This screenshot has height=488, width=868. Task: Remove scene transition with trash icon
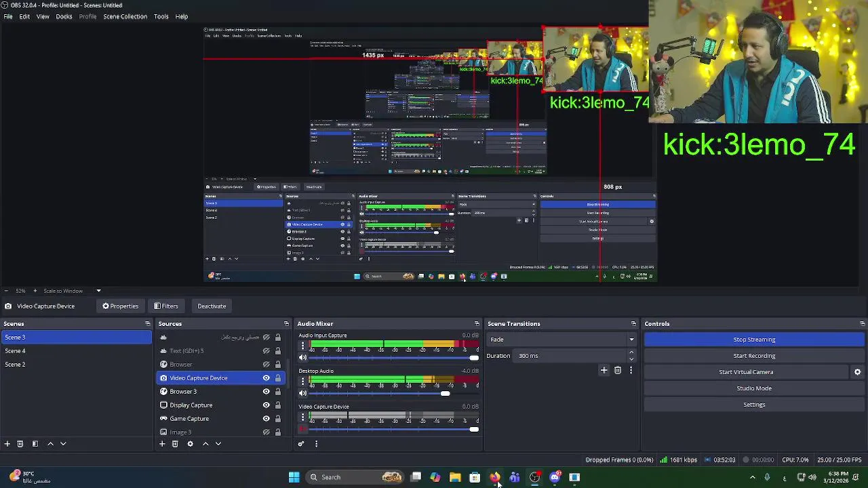tap(618, 370)
